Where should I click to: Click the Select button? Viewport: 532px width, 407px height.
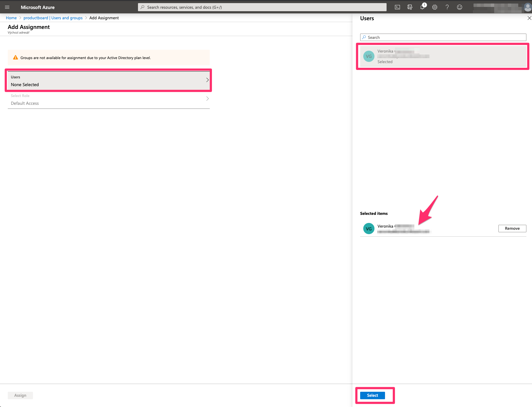[x=372, y=395]
